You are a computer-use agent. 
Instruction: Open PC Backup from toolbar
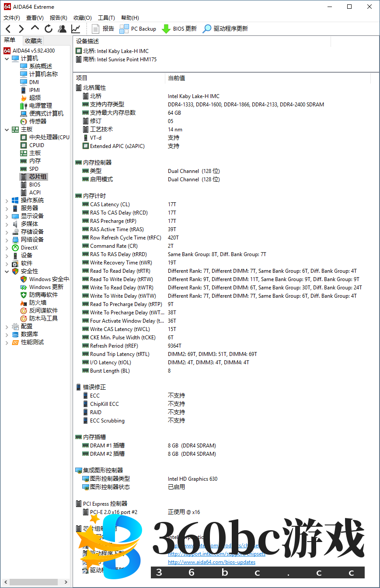[138, 29]
